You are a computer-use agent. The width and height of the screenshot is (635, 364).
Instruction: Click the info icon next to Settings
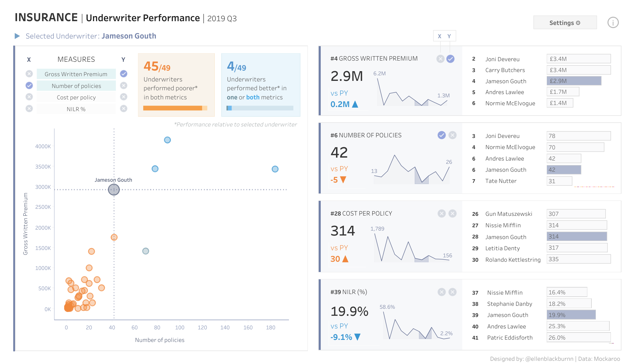coord(613,23)
